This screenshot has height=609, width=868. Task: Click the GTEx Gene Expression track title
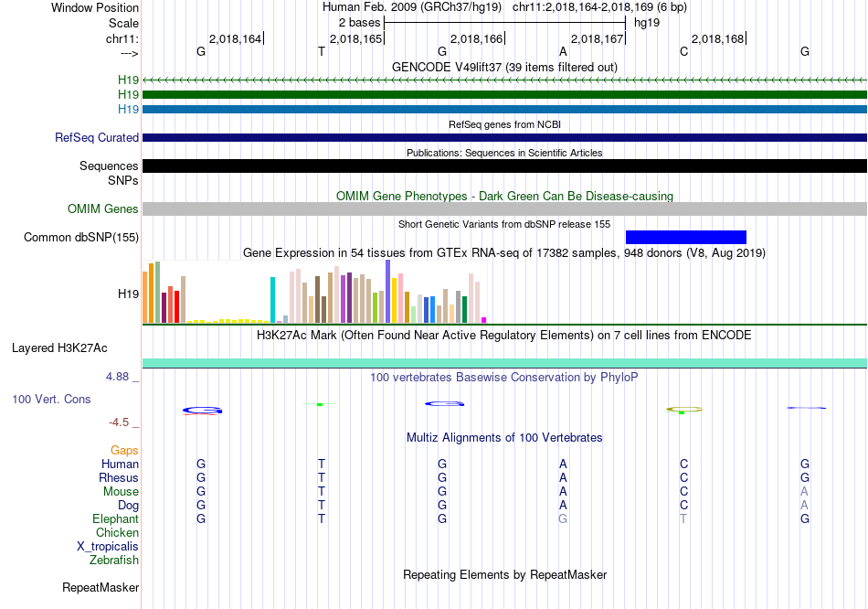(504, 252)
